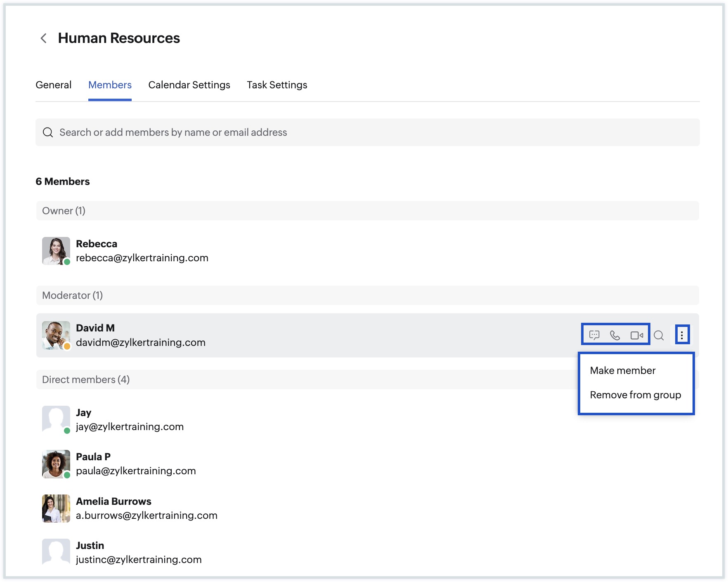Viewport: 728px width, 582px height.
Task: Select the Members tab
Action: pyautogui.click(x=110, y=85)
